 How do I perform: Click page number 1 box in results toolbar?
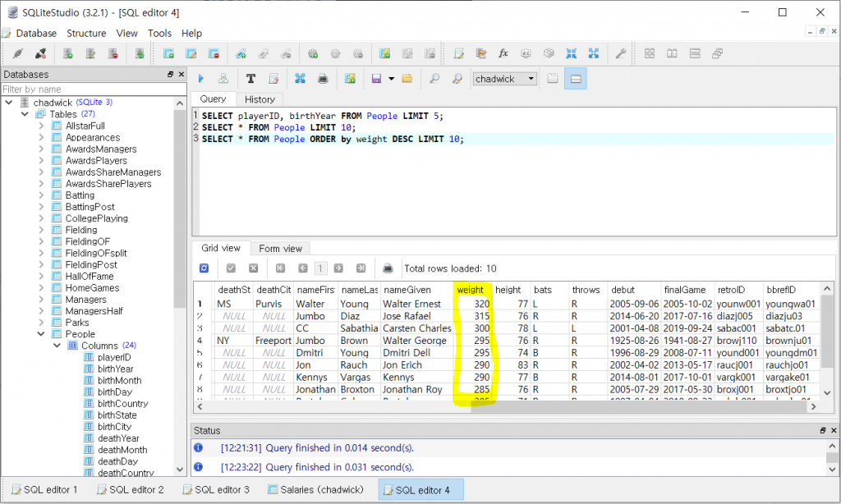coord(320,268)
